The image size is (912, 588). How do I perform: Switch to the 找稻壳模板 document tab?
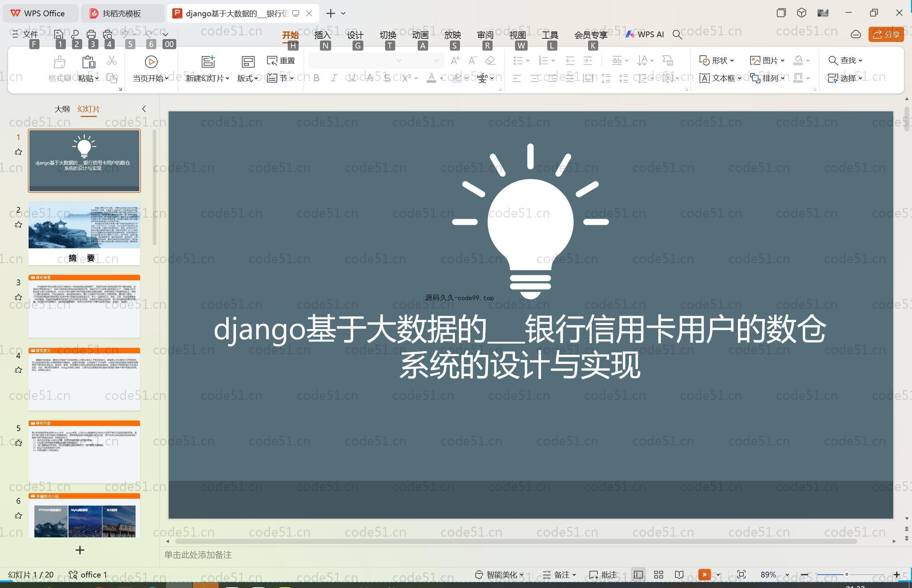pyautogui.click(x=122, y=13)
